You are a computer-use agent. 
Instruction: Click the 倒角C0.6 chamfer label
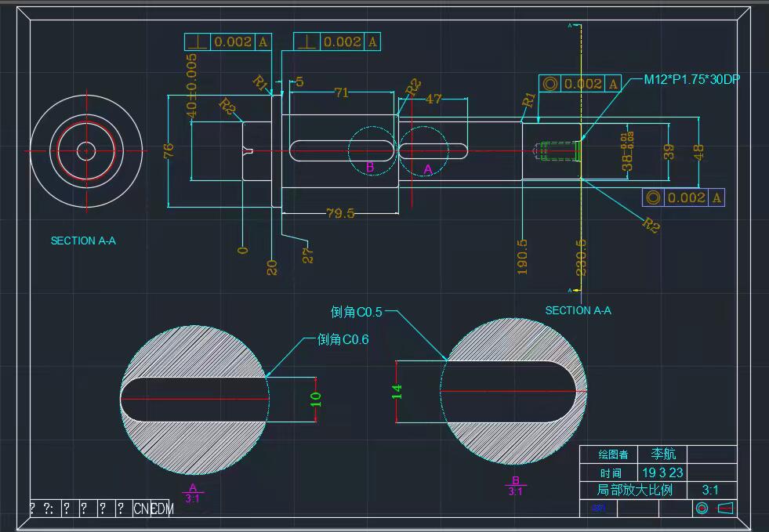343,339
